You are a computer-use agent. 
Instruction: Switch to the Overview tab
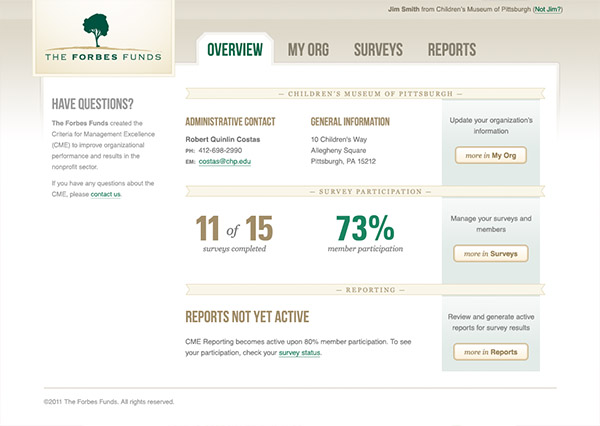pyautogui.click(x=235, y=49)
